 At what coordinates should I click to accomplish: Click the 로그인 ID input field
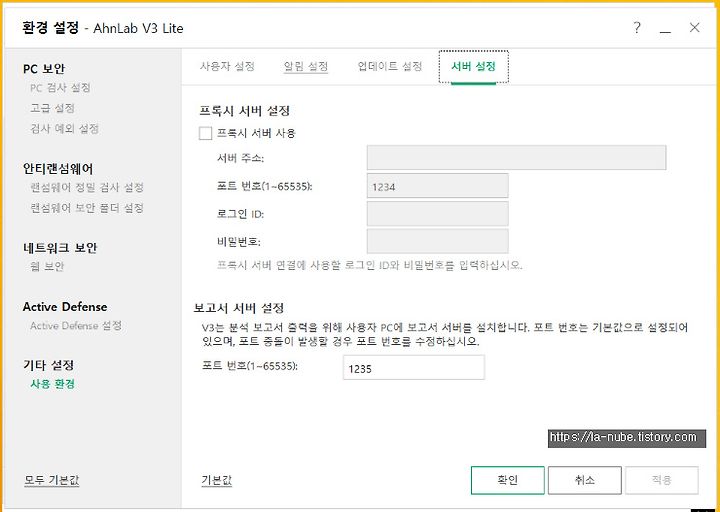click(438, 214)
